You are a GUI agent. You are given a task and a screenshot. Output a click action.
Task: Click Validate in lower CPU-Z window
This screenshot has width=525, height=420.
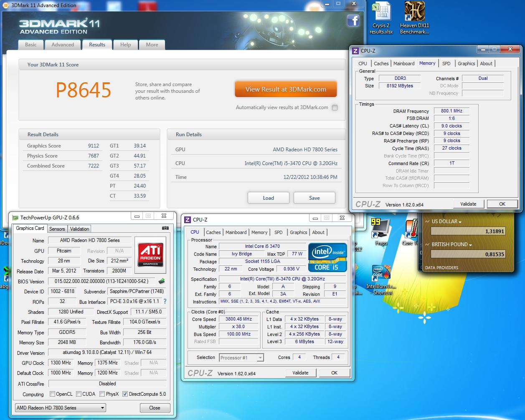pos(300,373)
